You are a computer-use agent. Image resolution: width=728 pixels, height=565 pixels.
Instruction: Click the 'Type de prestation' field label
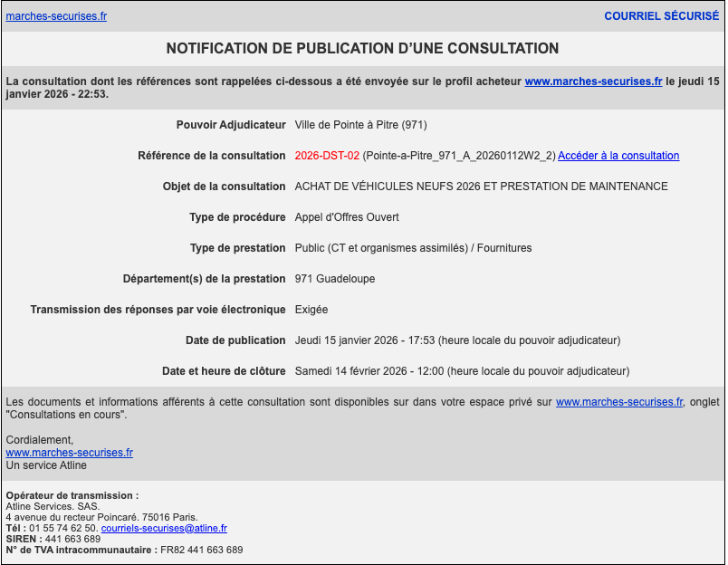pos(237,248)
